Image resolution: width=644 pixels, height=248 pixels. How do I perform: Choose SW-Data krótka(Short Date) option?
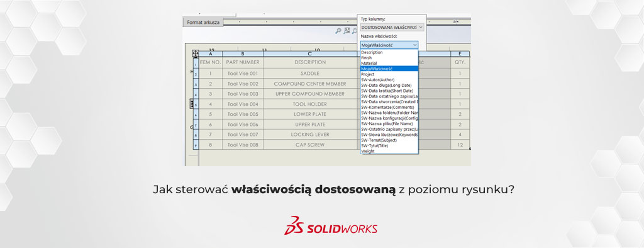pos(389,91)
